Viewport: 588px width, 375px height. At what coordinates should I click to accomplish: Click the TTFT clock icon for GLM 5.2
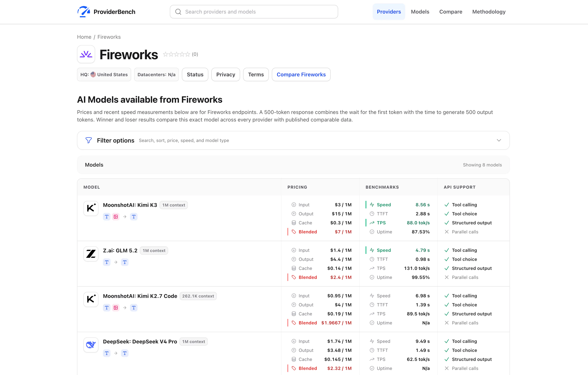pyautogui.click(x=372, y=259)
